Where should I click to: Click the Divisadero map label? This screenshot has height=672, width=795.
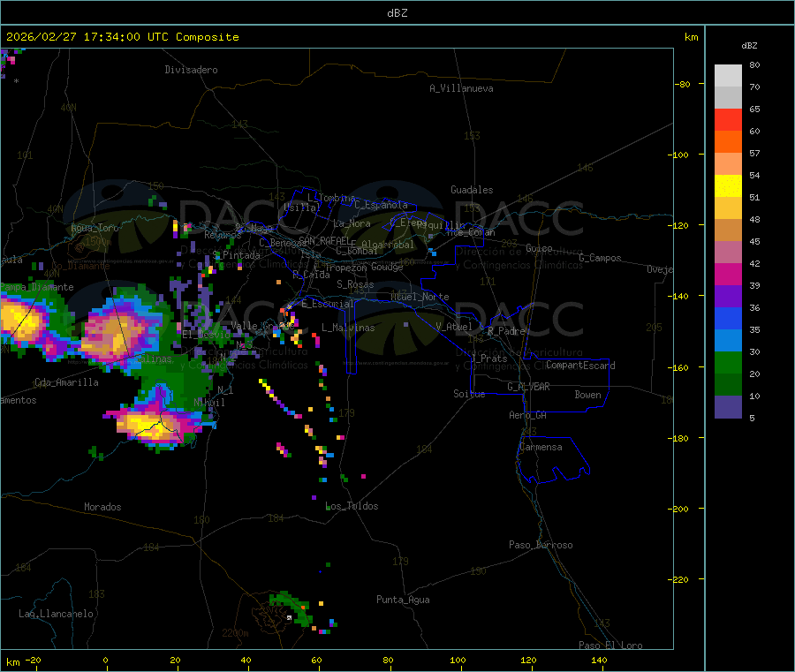[191, 70]
